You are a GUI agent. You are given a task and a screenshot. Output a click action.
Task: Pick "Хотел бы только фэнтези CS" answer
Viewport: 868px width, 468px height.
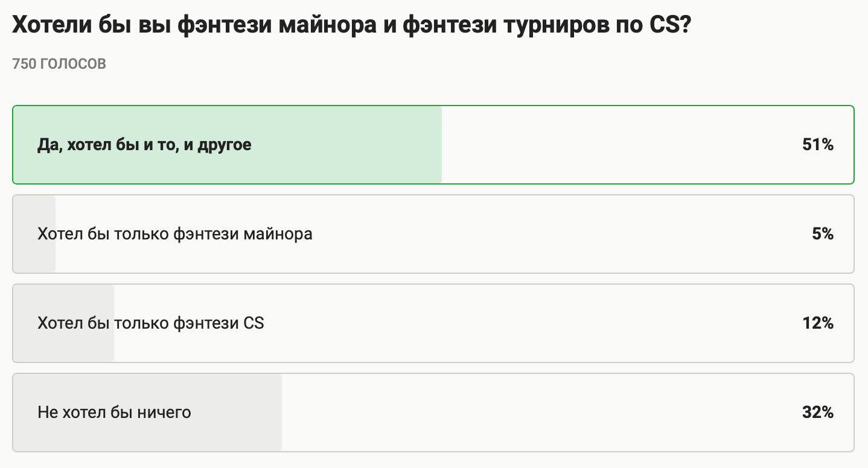pyautogui.click(x=151, y=323)
